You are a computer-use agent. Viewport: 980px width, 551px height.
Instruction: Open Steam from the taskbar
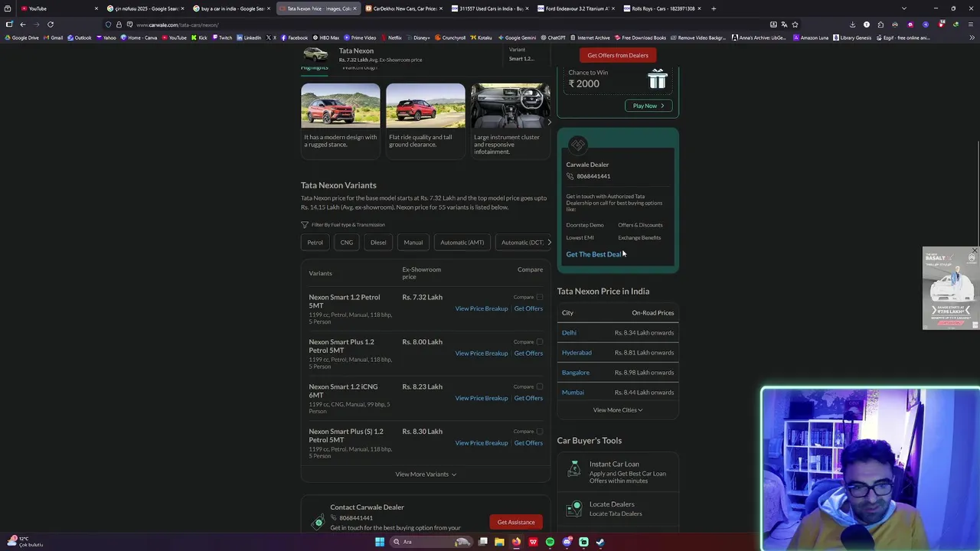[x=600, y=542]
